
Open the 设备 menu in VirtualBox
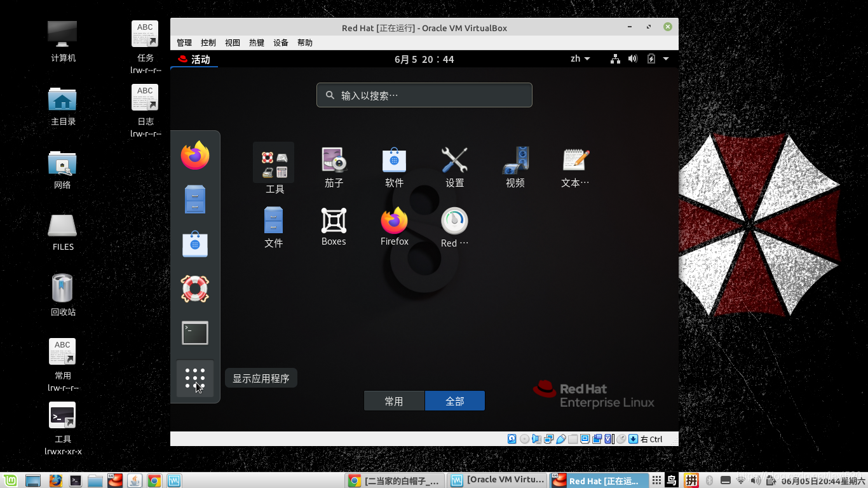pyautogui.click(x=281, y=43)
